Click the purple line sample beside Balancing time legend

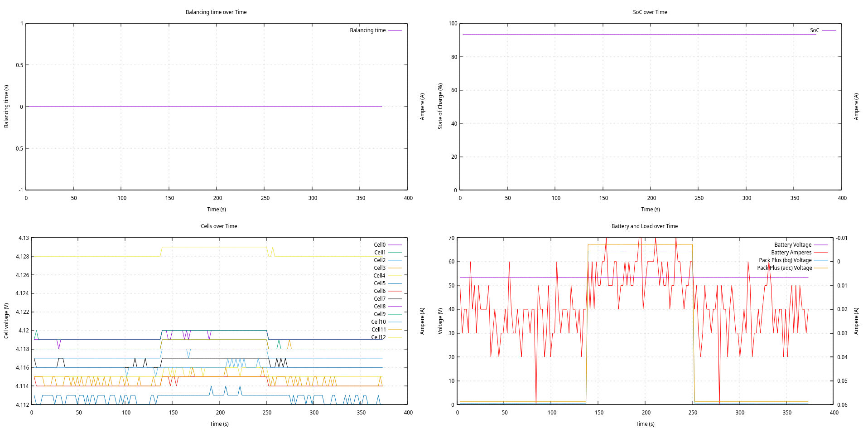coord(395,30)
